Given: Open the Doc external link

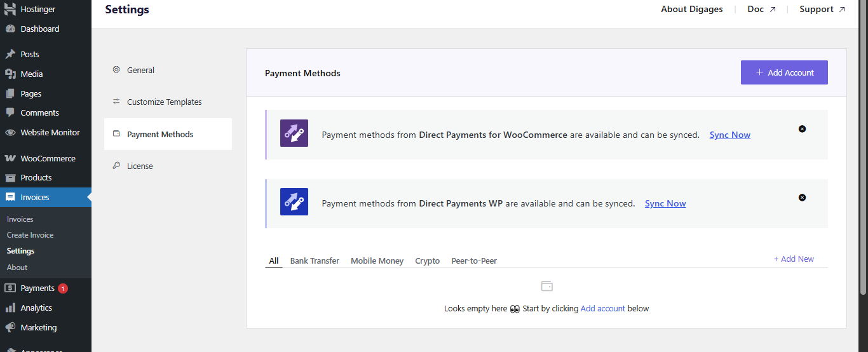Looking at the screenshot, I should 762,9.
